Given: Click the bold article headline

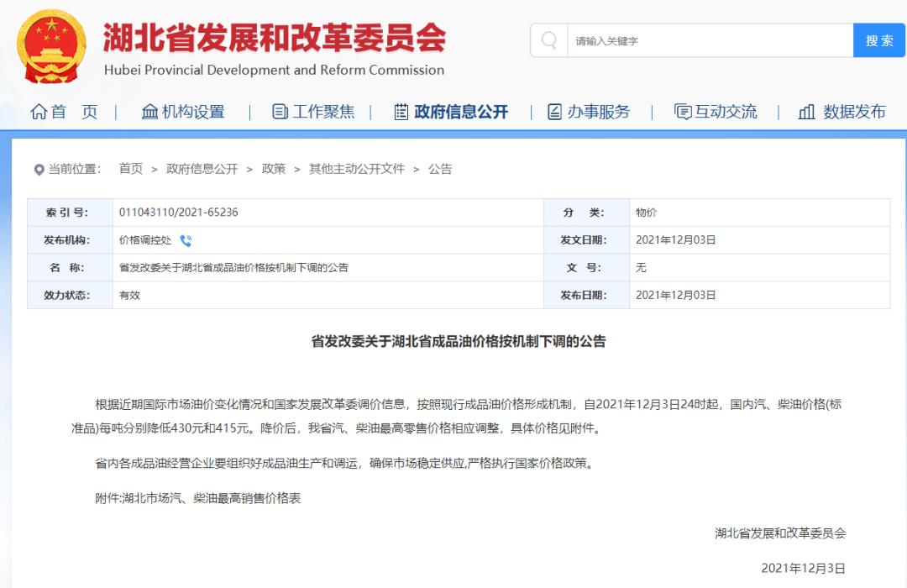Looking at the screenshot, I should point(459,341).
